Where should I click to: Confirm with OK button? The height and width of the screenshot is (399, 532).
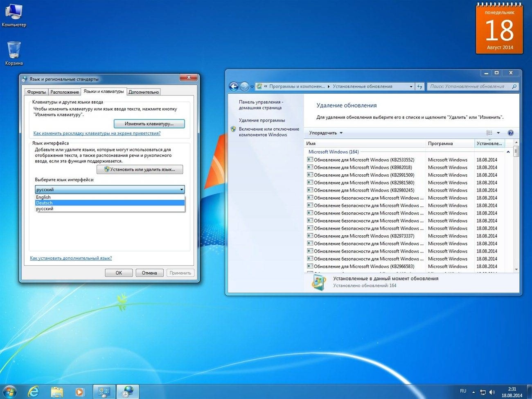pos(119,273)
